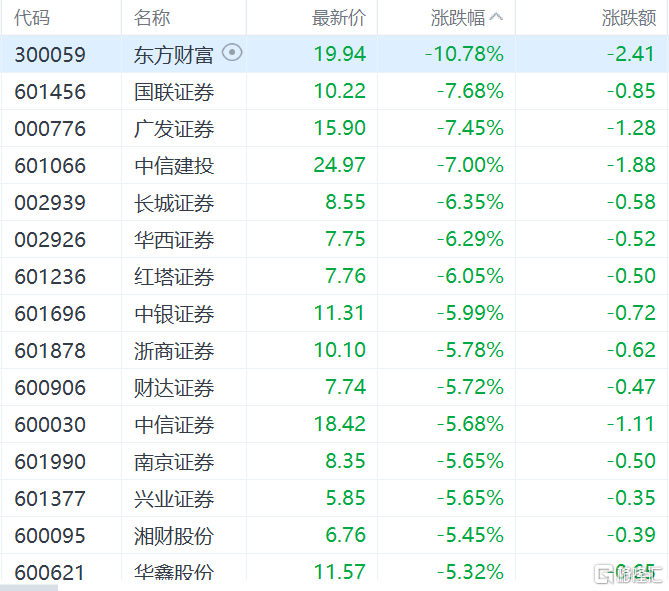Select stock code 000776
The height and width of the screenshot is (591, 669).
[50, 129]
